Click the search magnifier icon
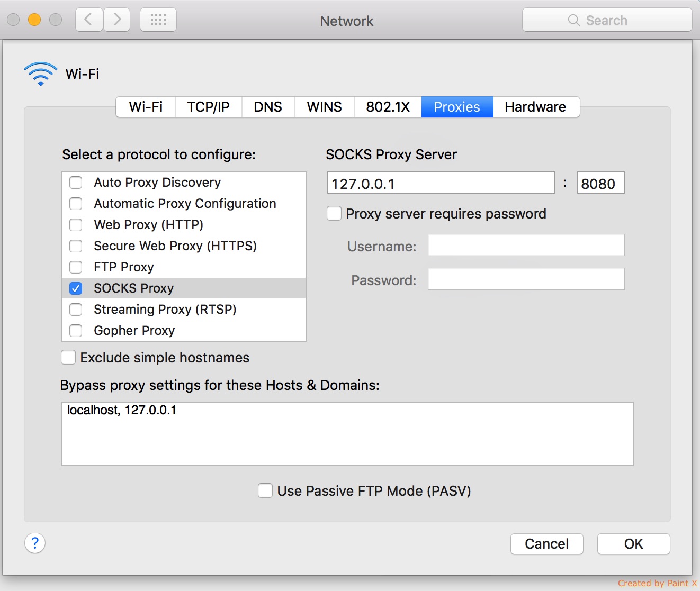Viewport: 700px width, 591px height. [x=574, y=20]
